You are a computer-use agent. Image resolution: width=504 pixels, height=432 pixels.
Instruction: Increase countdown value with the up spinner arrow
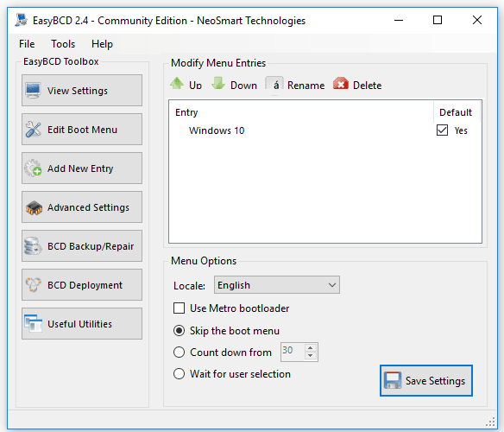tap(310, 348)
